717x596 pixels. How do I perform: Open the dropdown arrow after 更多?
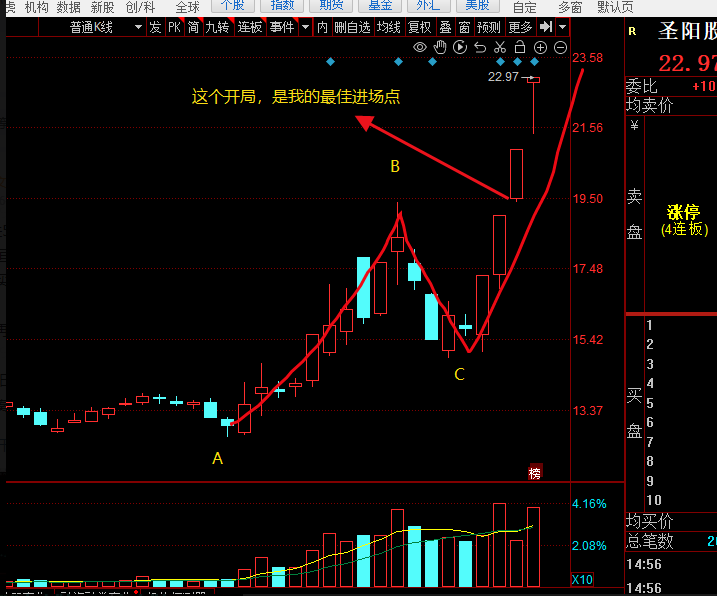tap(563, 27)
